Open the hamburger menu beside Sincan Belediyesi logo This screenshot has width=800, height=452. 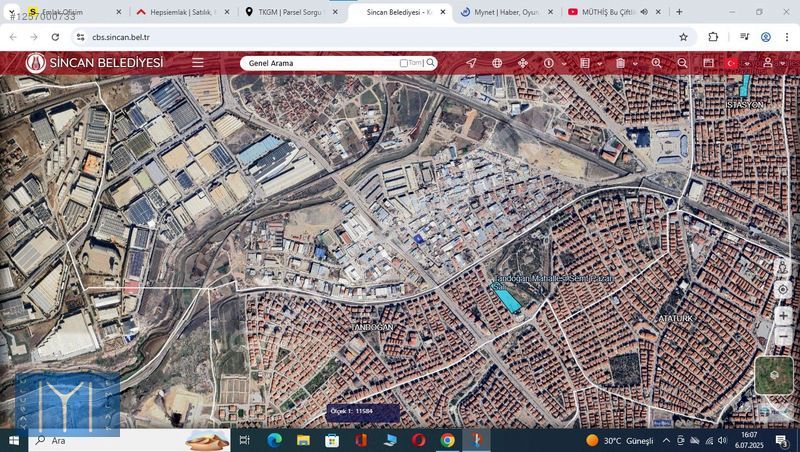[x=198, y=62]
